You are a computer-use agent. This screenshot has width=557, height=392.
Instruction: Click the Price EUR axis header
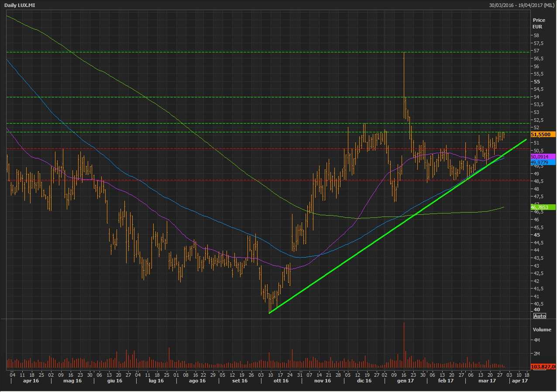(539, 23)
